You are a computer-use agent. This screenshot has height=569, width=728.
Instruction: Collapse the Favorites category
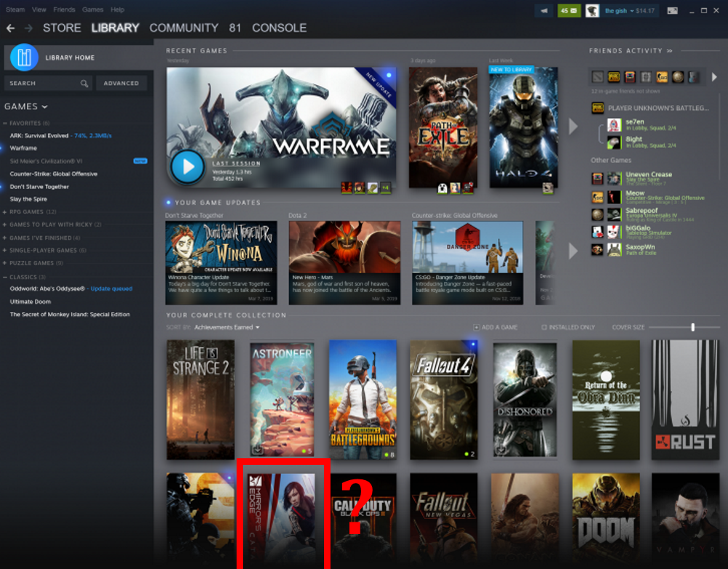(6, 123)
